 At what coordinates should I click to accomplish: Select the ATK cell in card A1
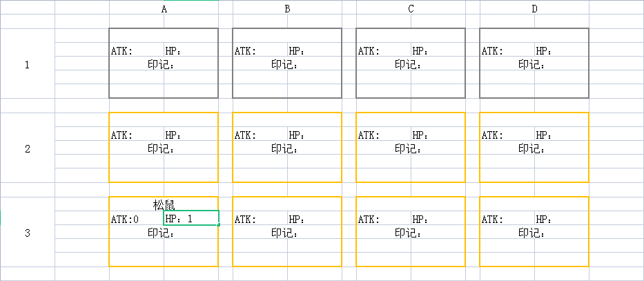pyautogui.click(x=123, y=51)
